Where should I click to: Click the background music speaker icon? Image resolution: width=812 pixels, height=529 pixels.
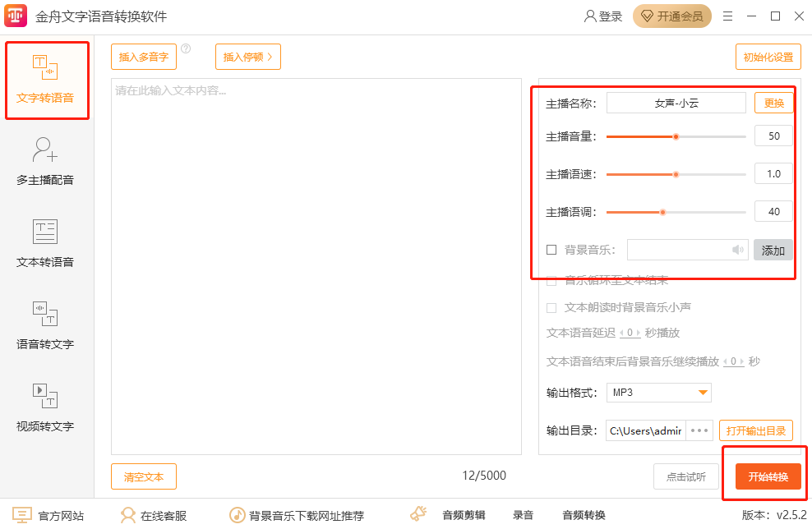[x=738, y=250]
